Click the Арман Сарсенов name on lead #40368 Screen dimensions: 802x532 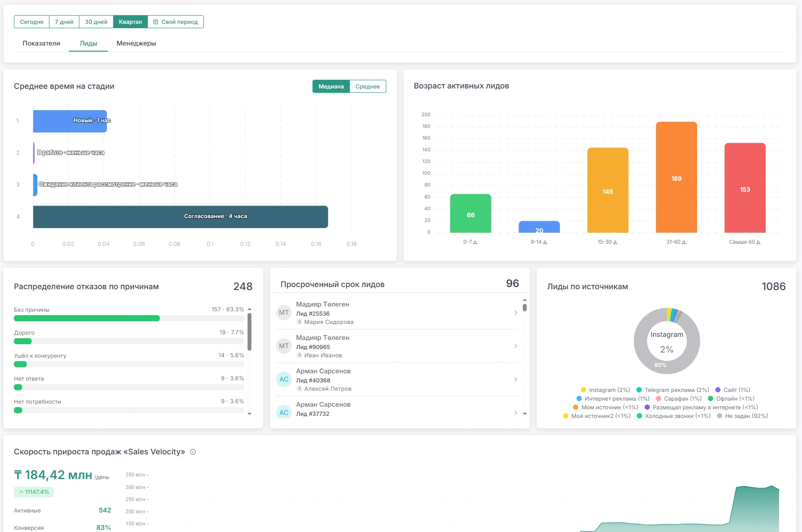(x=323, y=371)
